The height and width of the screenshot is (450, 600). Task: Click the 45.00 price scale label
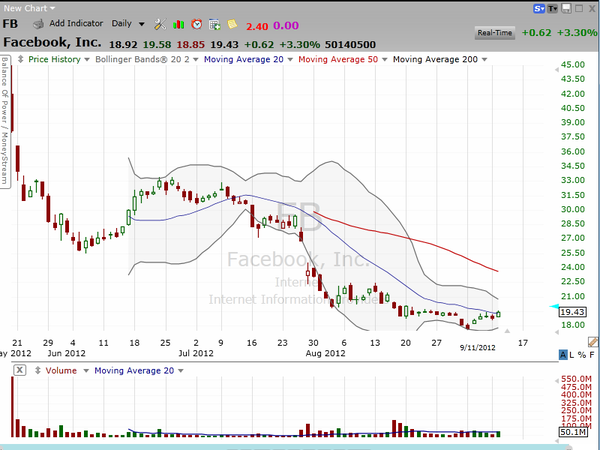pos(572,65)
